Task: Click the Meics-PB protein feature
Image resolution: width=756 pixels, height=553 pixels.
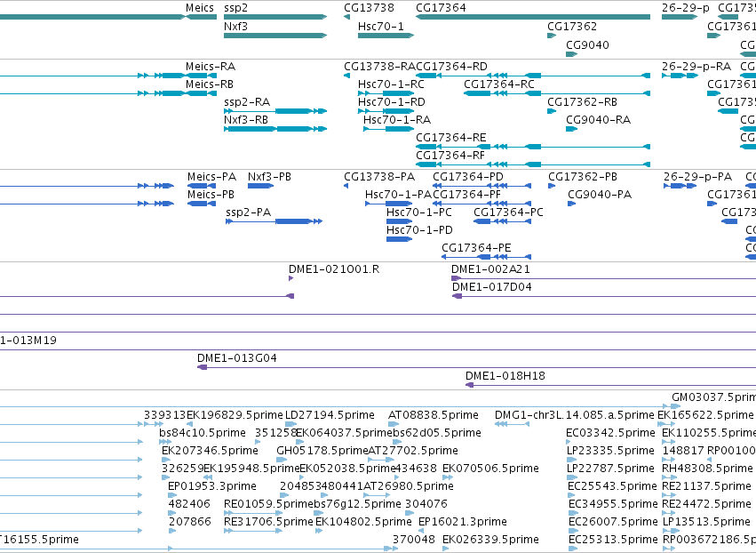Action: [x=202, y=204]
